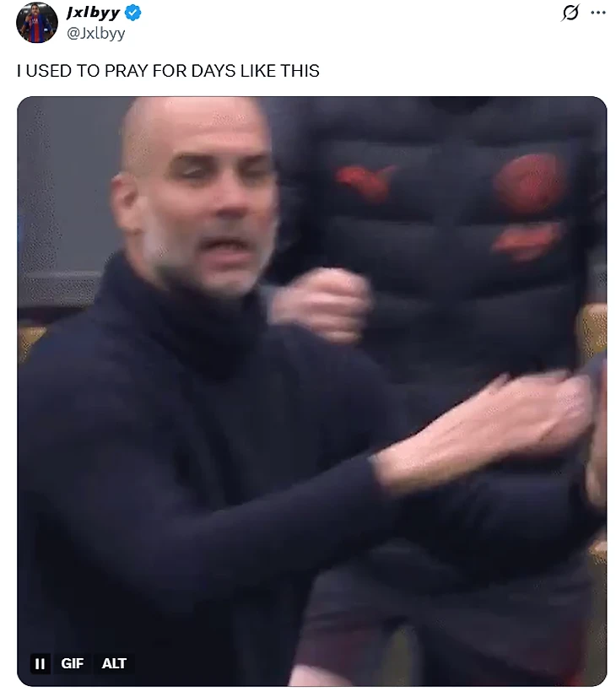Click the red Puma logo on jacket
Screen dimensions: 616x697
coord(365,181)
